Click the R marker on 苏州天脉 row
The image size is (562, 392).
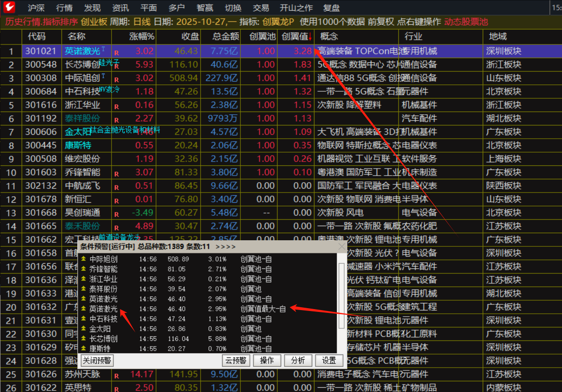point(116,375)
